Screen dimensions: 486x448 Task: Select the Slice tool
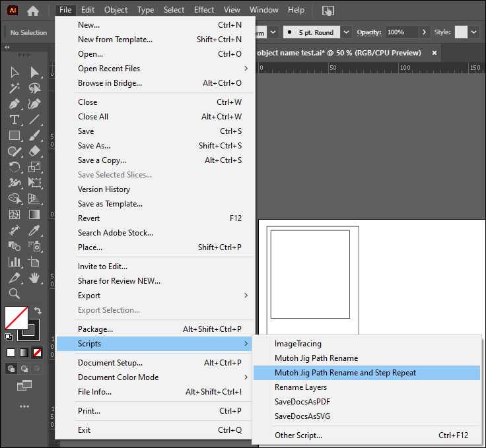click(x=15, y=278)
